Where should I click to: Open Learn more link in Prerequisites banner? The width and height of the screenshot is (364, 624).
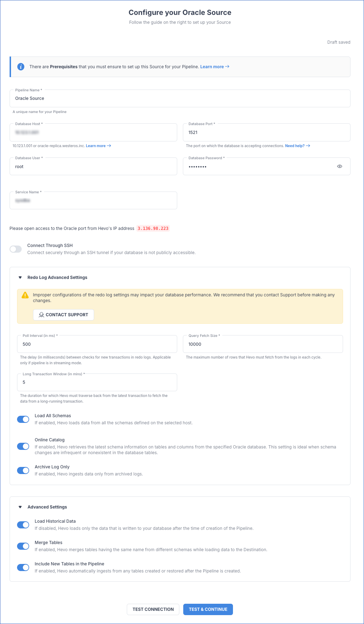click(x=214, y=66)
